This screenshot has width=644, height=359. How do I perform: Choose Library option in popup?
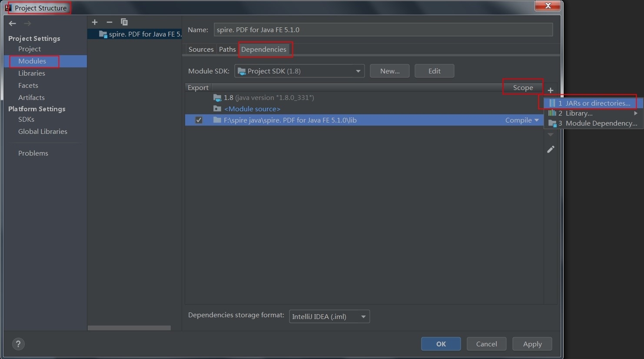tap(594, 113)
